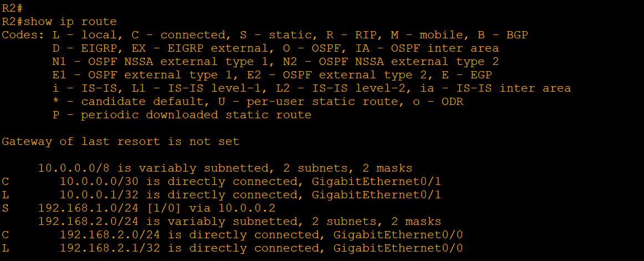This screenshot has height=261, width=644.
Task: Click the connected route 10.0.0.0/30 line
Action: (x=103, y=182)
